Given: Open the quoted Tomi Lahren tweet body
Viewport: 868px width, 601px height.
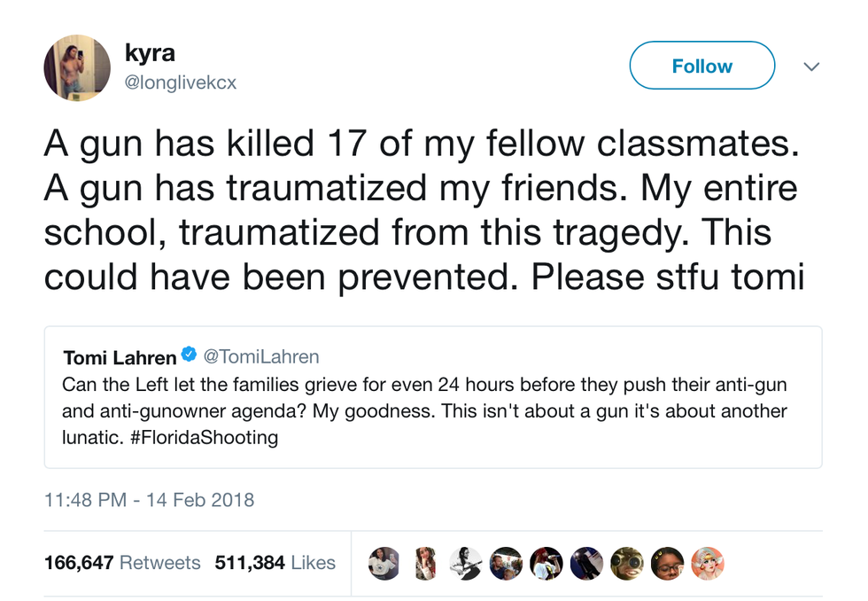Looking at the screenshot, I should (x=425, y=411).
